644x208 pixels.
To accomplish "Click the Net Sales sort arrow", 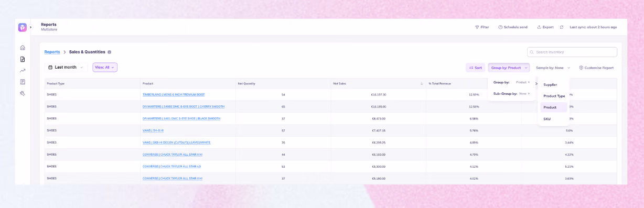I will coord(422,83).
